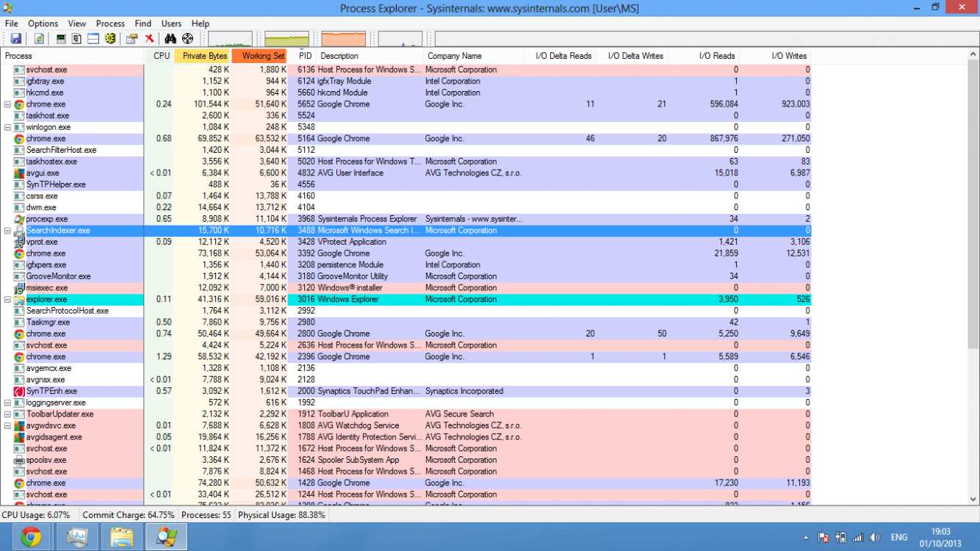The image size is (980, 551).
Task: Collapse the loggingserver.exe tree node
Action: (8, 403)
